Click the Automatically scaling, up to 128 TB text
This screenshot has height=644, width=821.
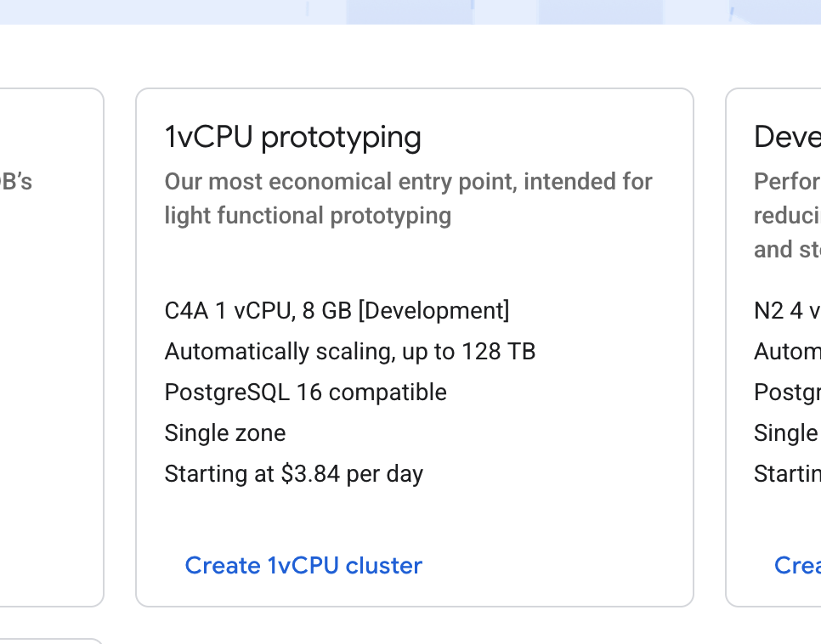(x=349, y=351)
